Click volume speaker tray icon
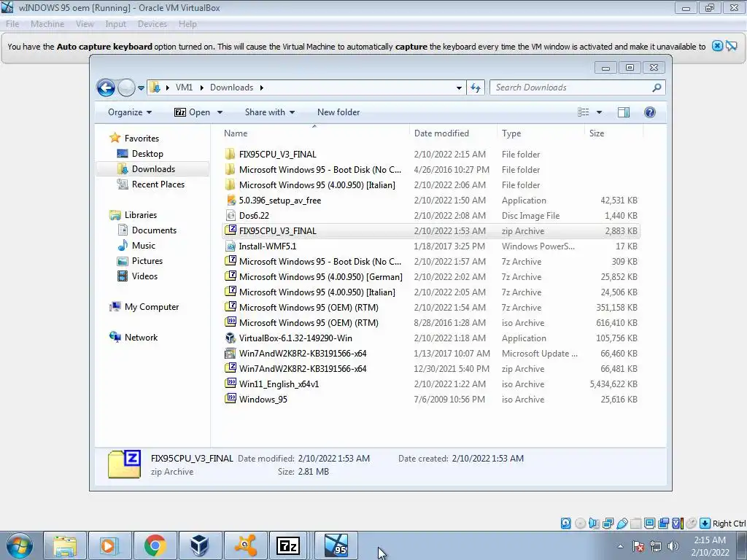This screenshot has height=560, width=747. 673,546
